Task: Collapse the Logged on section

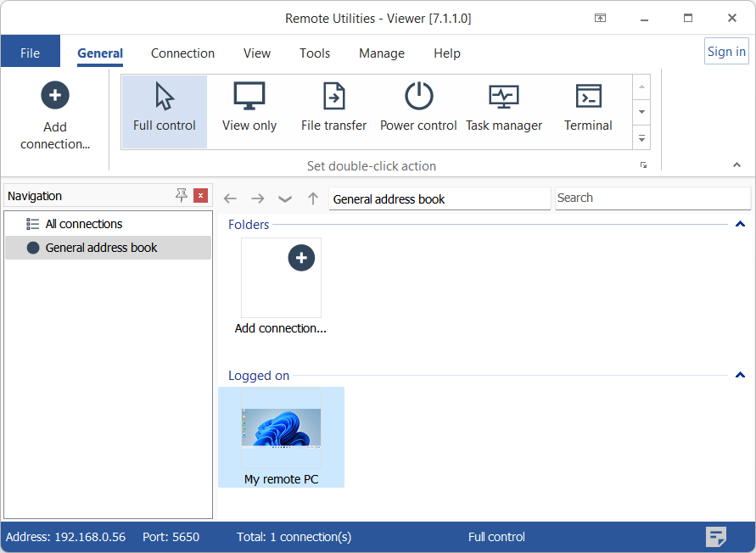Action: [x=740, y=376]
